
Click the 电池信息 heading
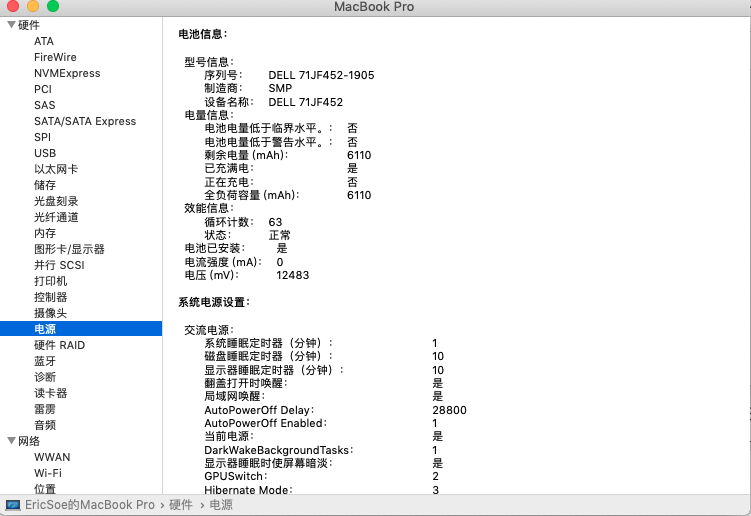point(203,34)
